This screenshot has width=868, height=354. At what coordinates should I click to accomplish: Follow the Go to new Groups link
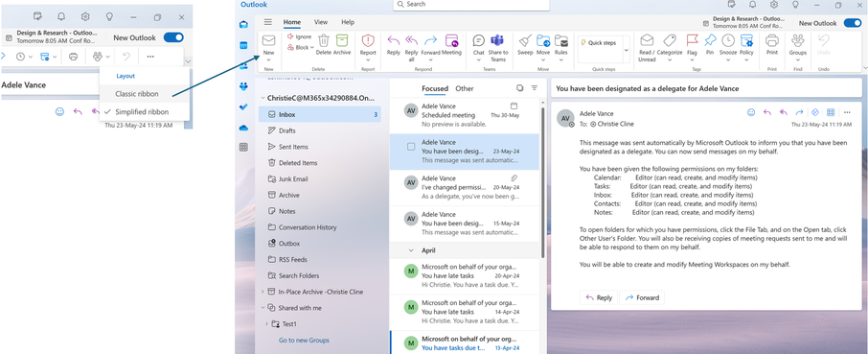tap(304, 341)
